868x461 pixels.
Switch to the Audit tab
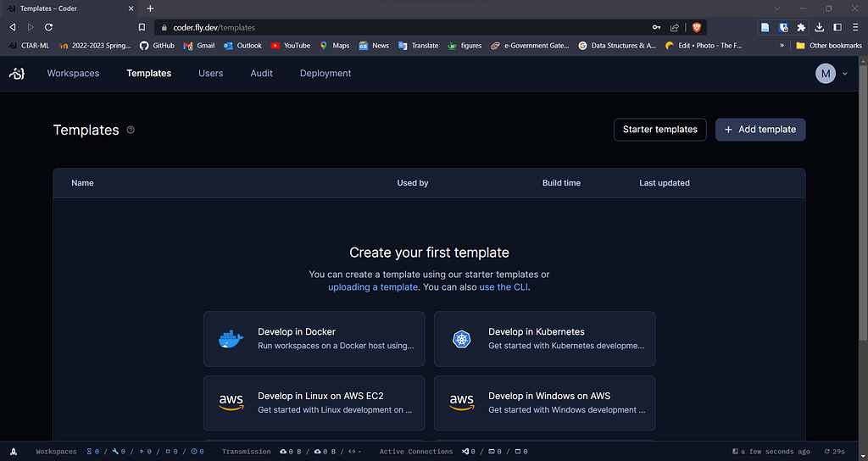(x=261, y=73)
